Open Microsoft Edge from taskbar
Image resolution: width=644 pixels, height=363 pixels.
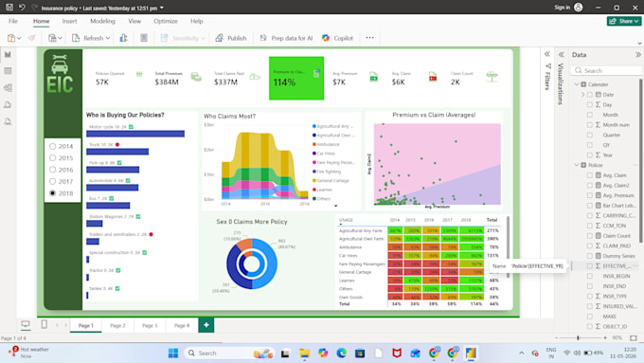(341, 354)
